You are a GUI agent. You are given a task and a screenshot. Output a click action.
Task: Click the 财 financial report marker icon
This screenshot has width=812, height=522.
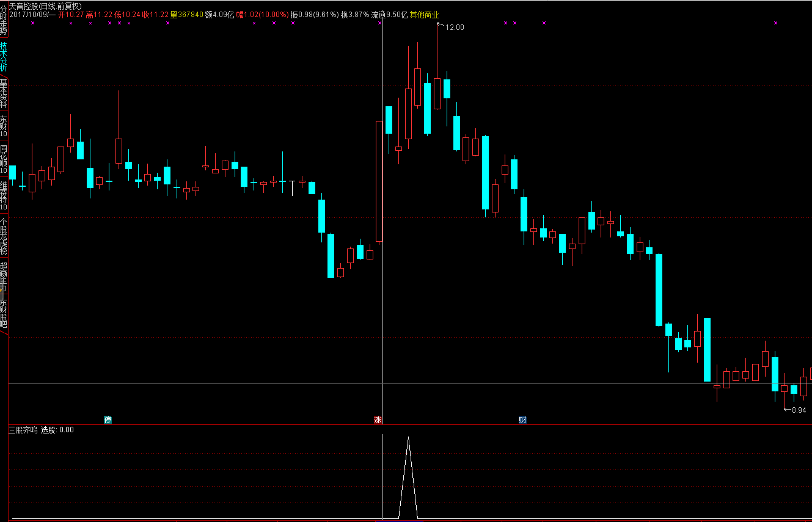click(522, 420)
